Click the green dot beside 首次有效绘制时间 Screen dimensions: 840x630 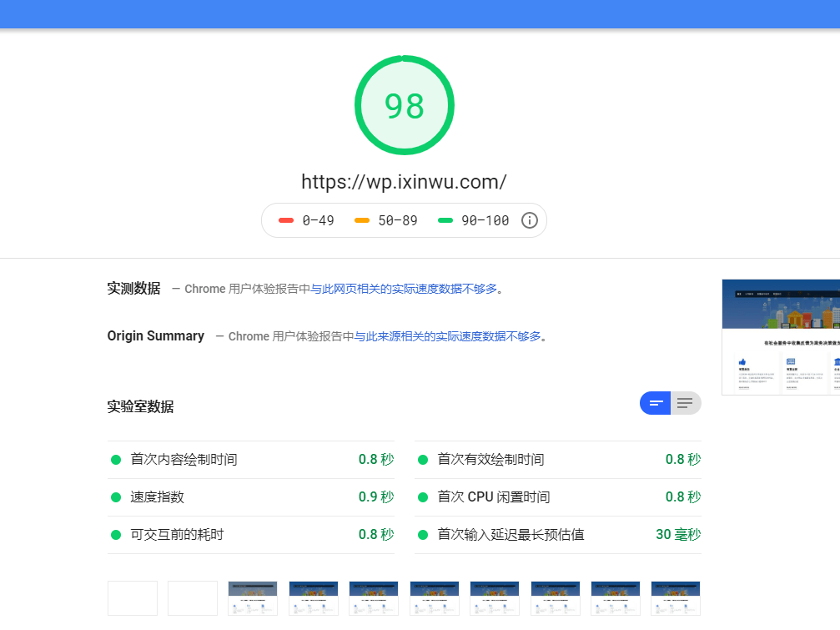pos(423,460)
